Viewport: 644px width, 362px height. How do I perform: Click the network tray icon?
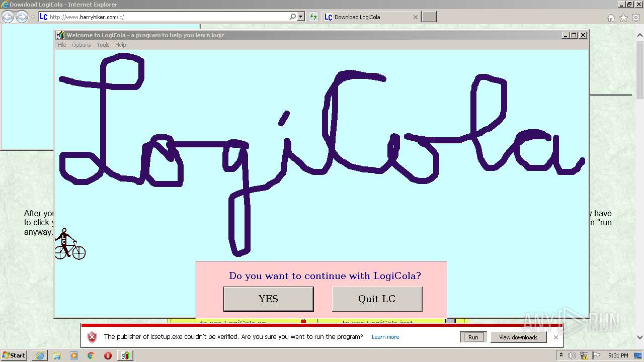point(584,355)
